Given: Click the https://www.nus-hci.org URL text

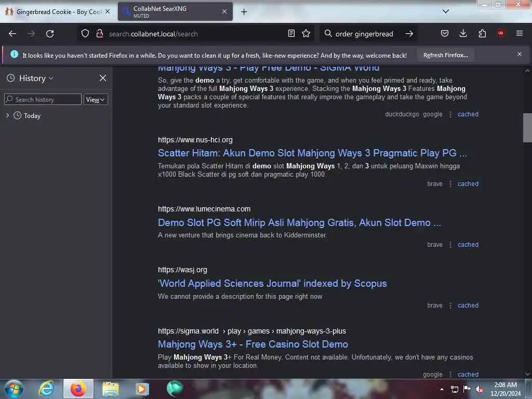Looking at the screenshot, I should pos(195,140).
